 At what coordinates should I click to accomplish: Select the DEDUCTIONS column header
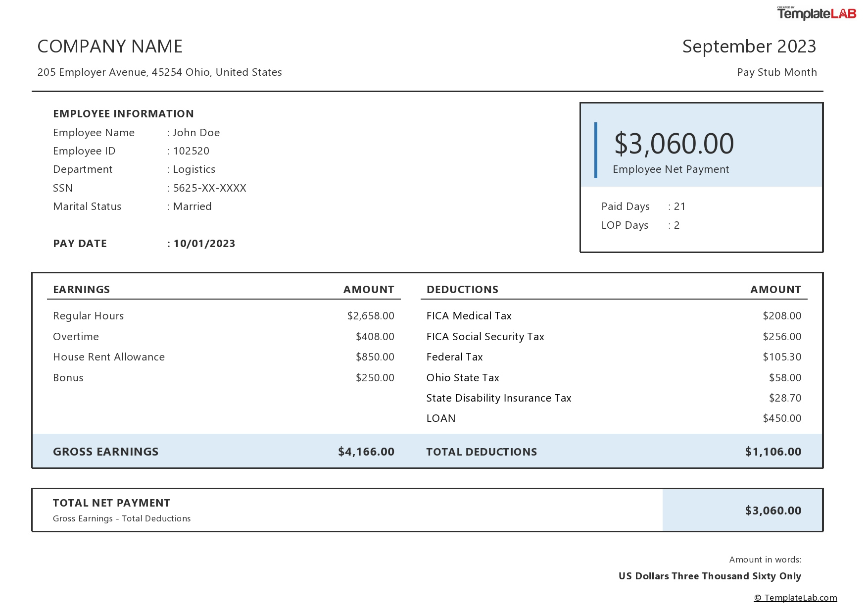tap(462, 289)
